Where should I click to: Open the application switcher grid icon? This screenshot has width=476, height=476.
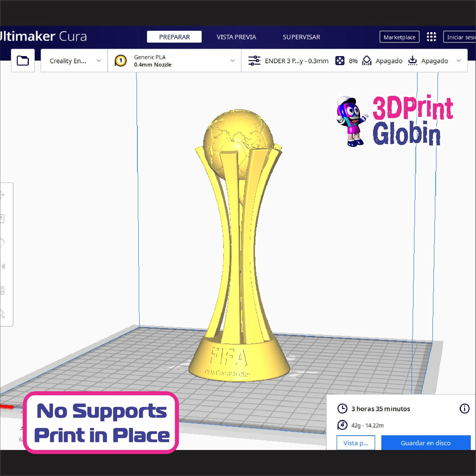point(431,37)
